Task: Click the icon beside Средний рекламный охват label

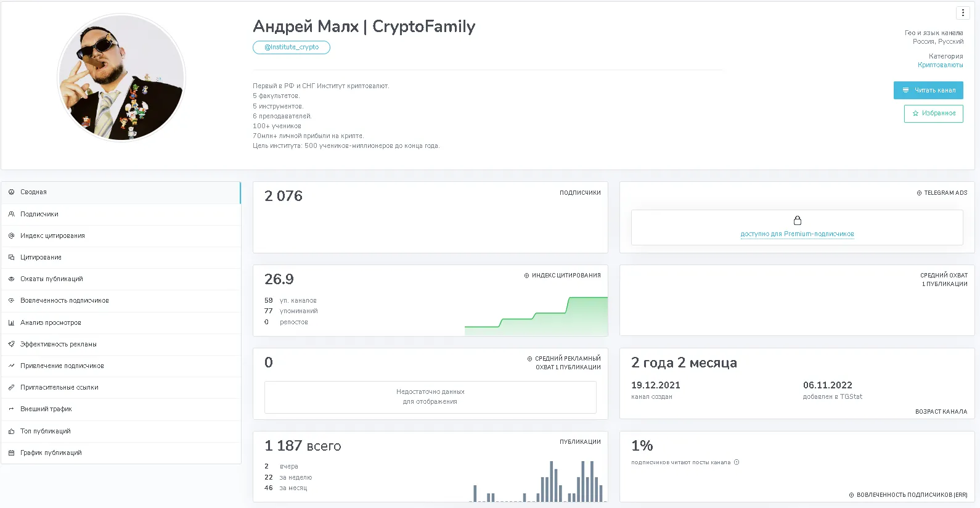Action: pyautogui.click(x=529, y=359)
